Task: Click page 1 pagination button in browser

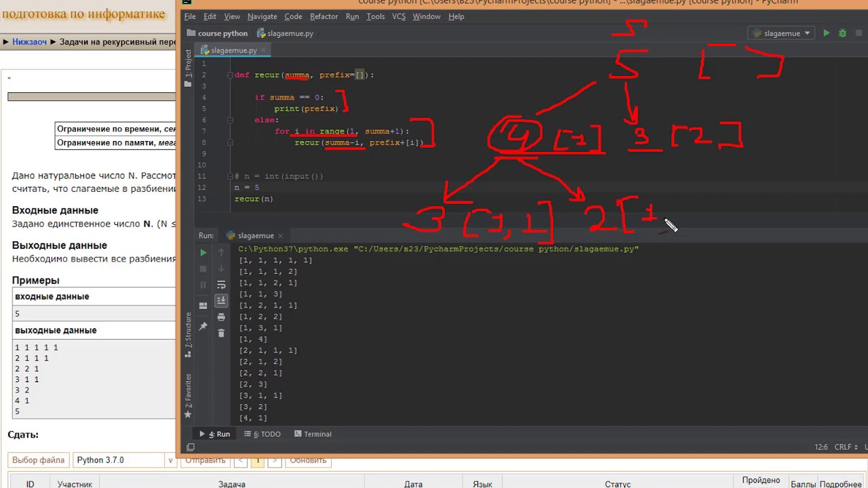Action: (258, 460)
